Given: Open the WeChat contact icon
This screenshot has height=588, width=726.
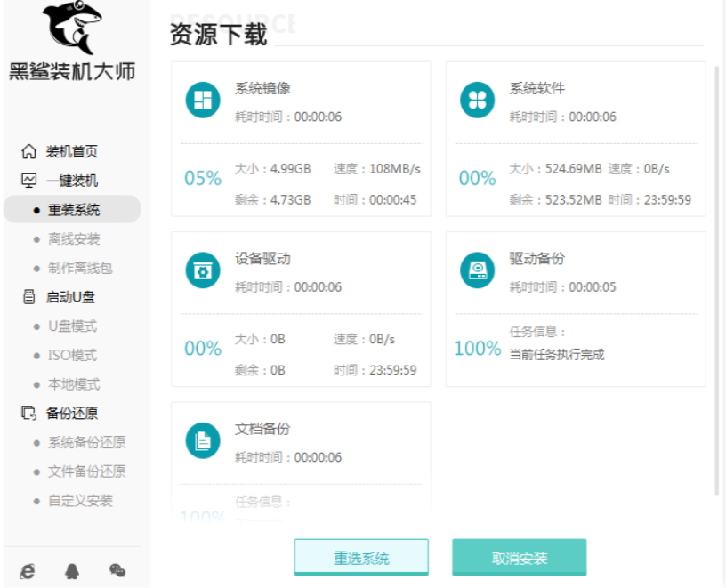Looking at the screenshot, I should pos(117,571).
